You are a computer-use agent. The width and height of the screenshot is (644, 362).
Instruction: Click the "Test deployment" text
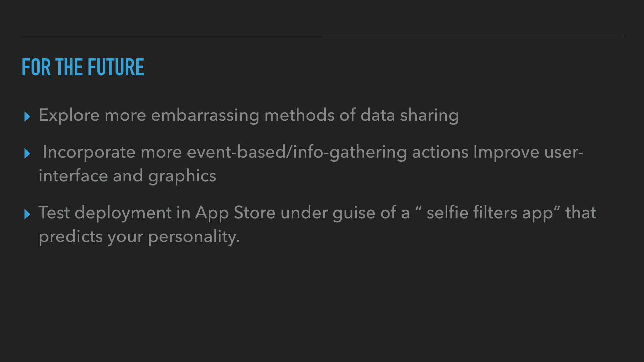(x=105, y=213)
